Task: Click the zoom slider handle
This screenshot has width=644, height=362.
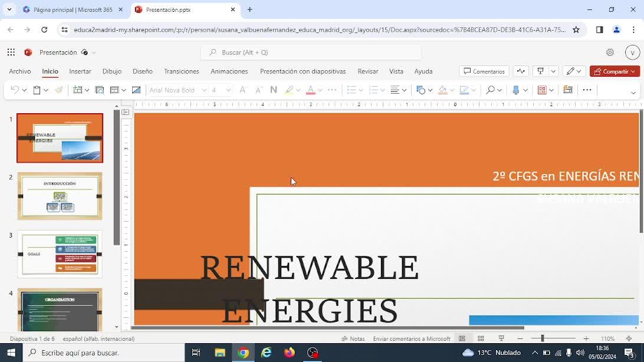Action: 542,338
